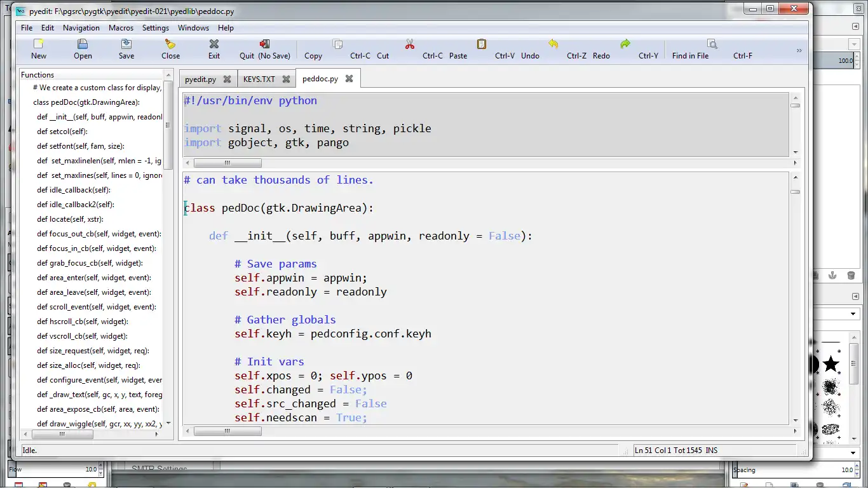The width and height of the screenshot is (868, 488).
Task: Click the Save toolbar icon
Action: tap(126, 44)
